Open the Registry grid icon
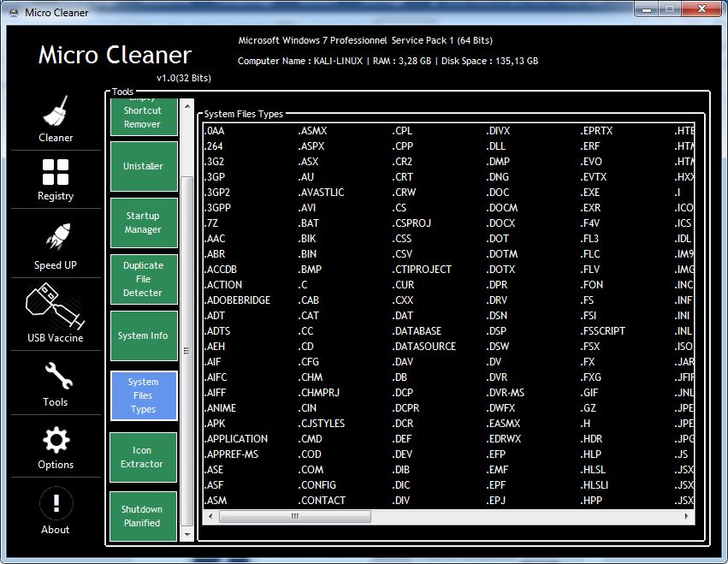The image size is (728, 564). [56, 172]
